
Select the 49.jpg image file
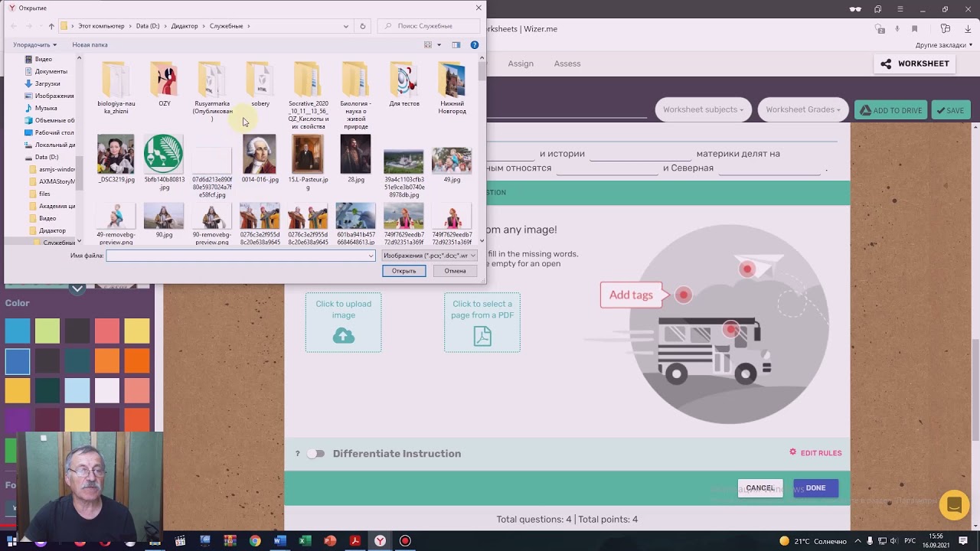[452, 165]
